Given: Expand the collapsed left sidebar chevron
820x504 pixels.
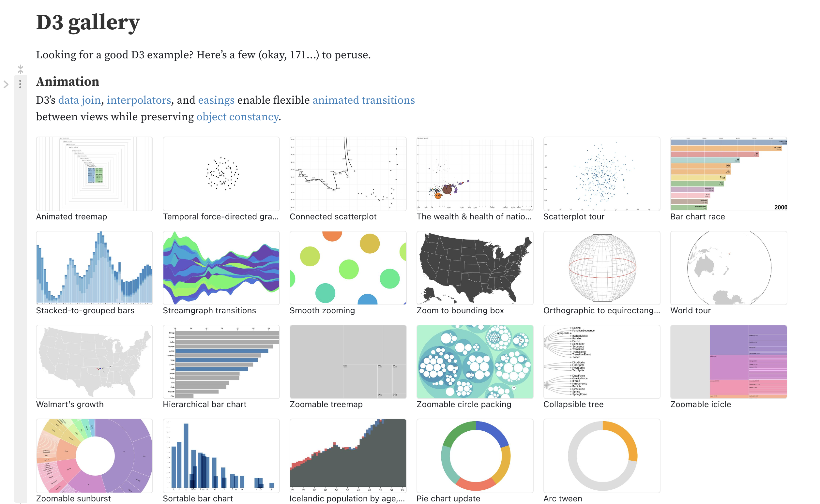Looking at the screenshot, I should point(7,85).
